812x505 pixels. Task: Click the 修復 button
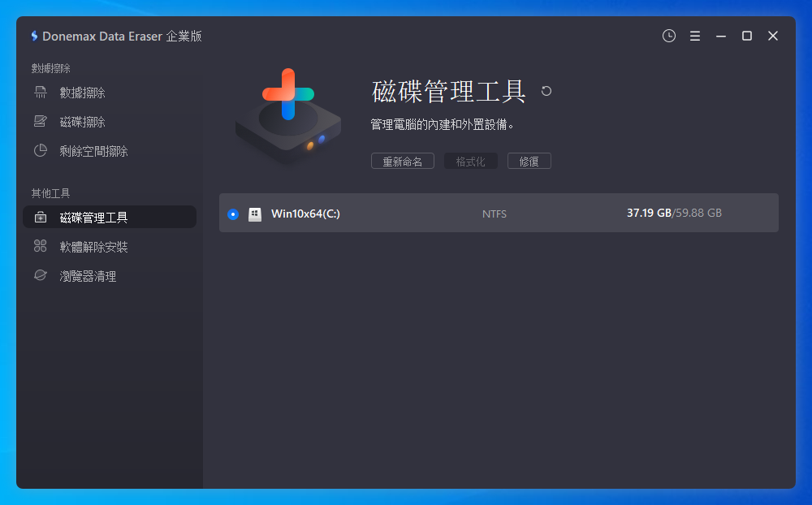click(x=529, y=161)
